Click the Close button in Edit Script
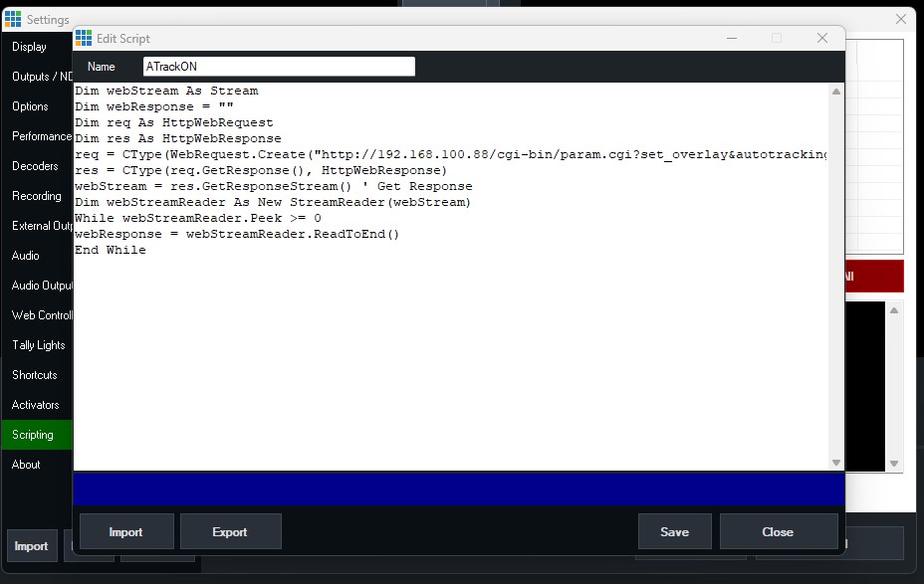924x584 pixels. click(778, 531)
